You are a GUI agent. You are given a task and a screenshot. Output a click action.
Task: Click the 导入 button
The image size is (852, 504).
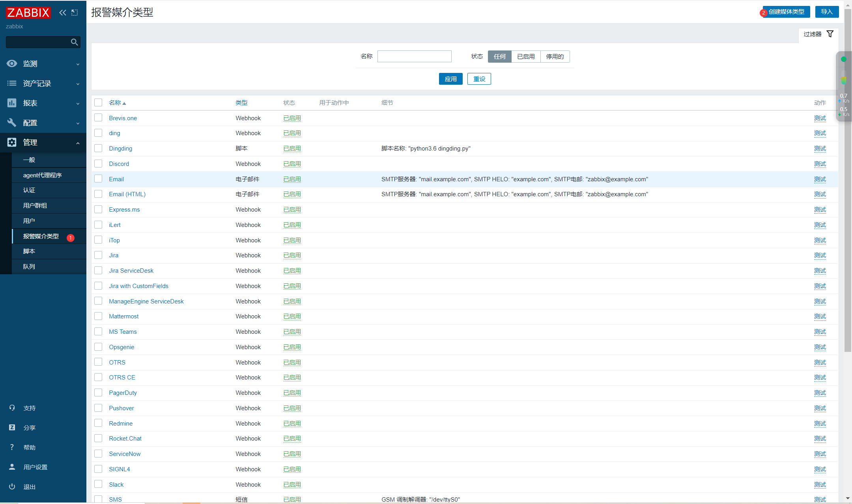click(827, 12)
